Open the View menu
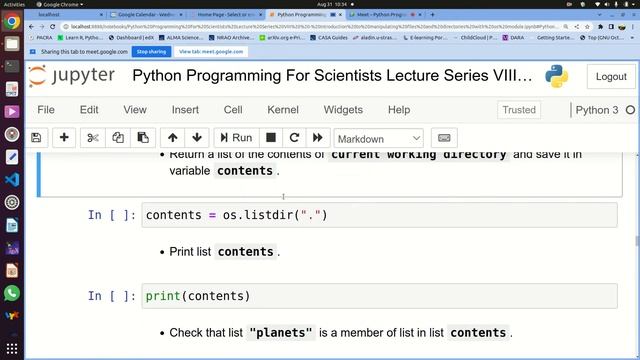This screenshot has width=640, height=360. pos(135,110)
